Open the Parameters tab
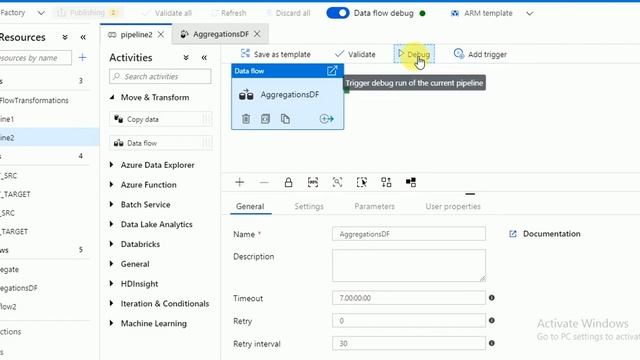 tap(374, 207)
